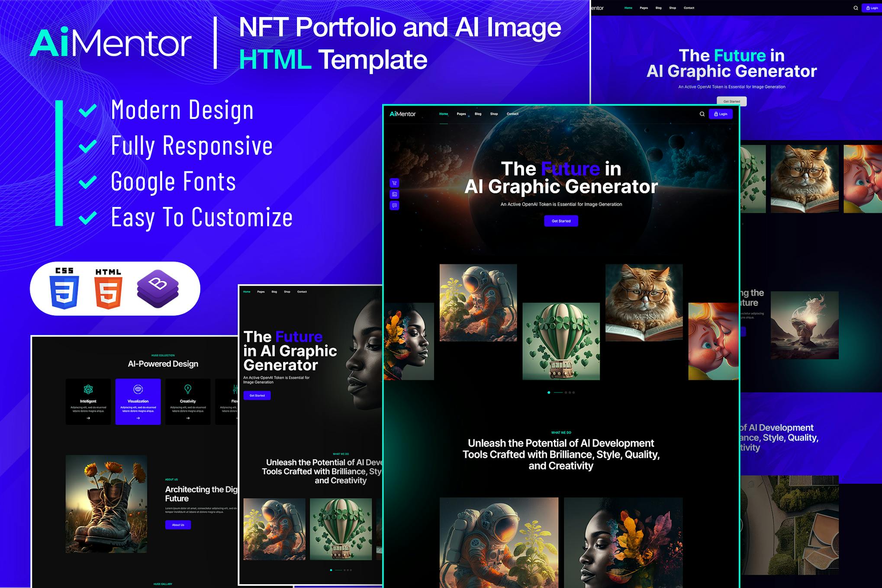The width and height of the screenshot is (882, 588).
Task: Click the Creativity lightbulb icon
Action: [x=188, y=389]
